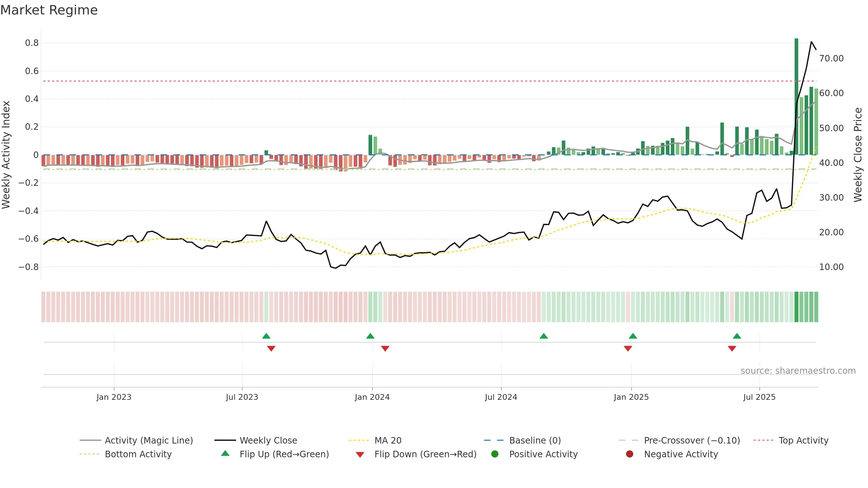The width and height of the screenshot is (868, 488).
Task: Click the red flip-down marker before Jan 2025
Action: pyautogui.click(x=628, y=348)
